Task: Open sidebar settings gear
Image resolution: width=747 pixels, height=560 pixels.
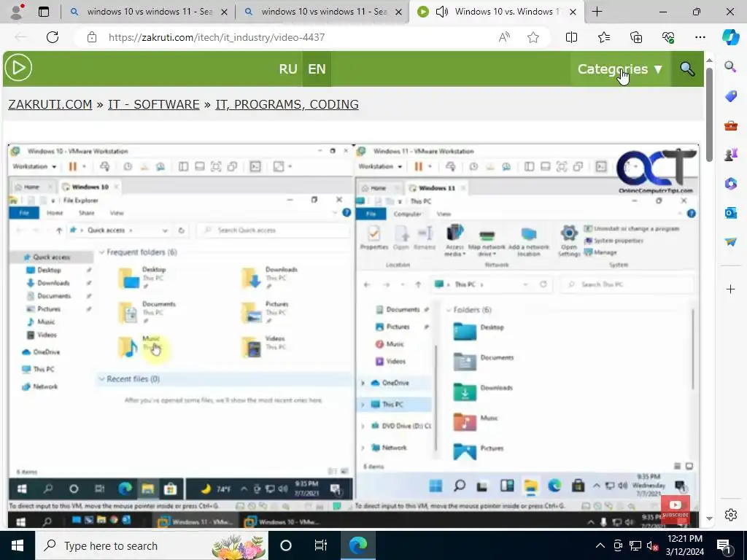Action: (x=730, y=515)
